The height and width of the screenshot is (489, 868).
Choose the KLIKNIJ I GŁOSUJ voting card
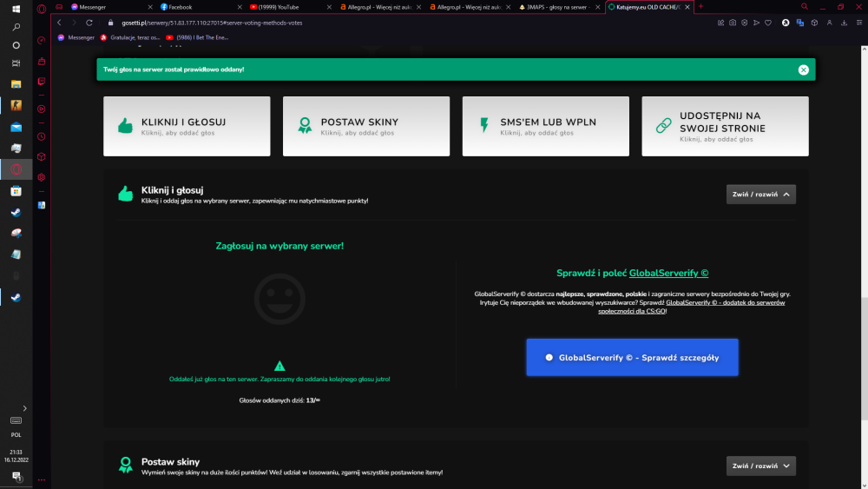(x=187, y=126)
